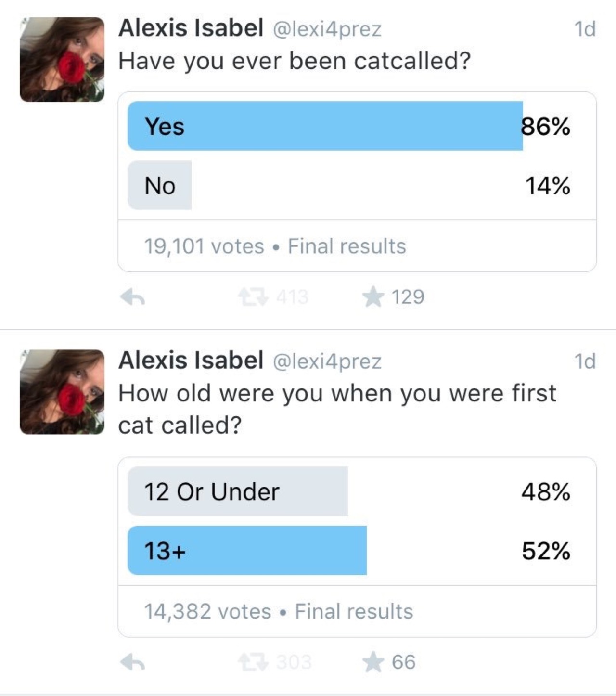View the 14,382 votes final results line
Image resolution: width=616 pixels, height=696 pixels.
coord(279,612)
